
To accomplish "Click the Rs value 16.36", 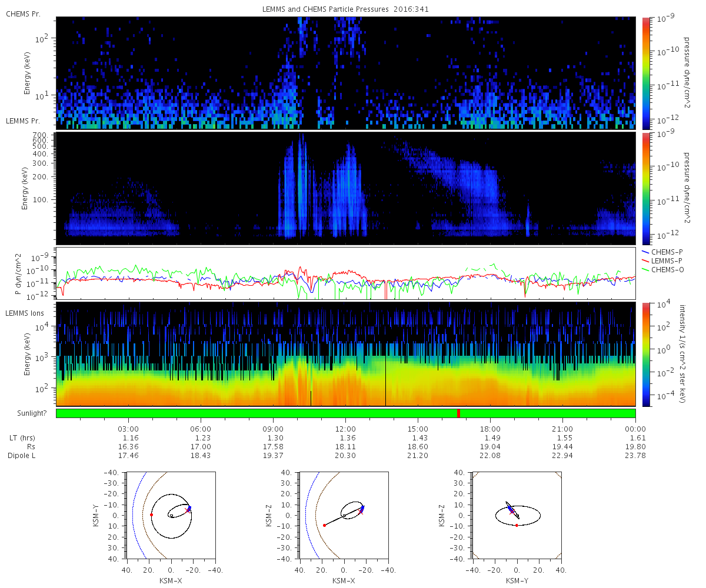I will [x=128, y=447].
